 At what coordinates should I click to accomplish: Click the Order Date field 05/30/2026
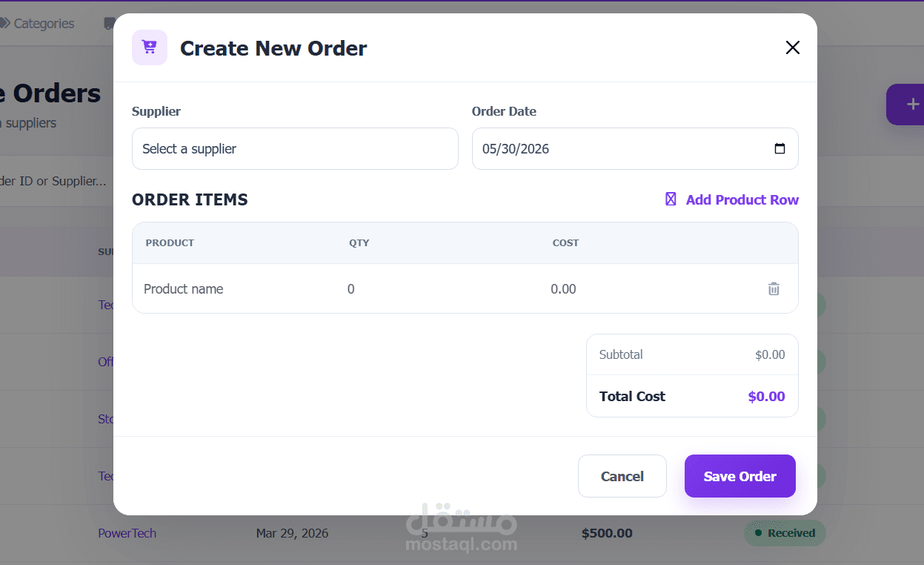click(x=635, y=148)
